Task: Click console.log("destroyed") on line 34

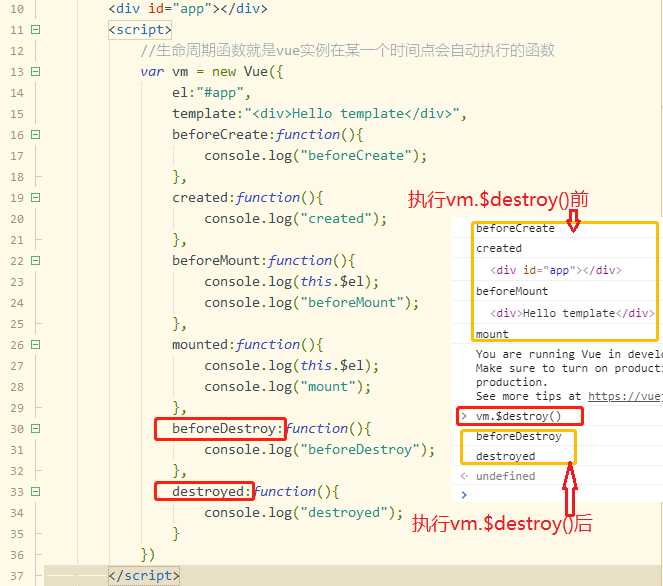Action: (304, 513)
